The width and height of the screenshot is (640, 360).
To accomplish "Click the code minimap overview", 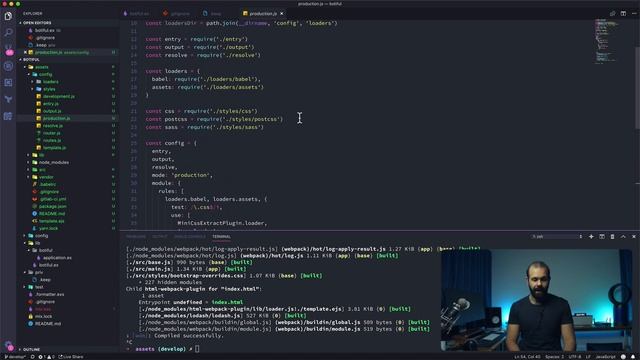I will [x=606, y=41].
